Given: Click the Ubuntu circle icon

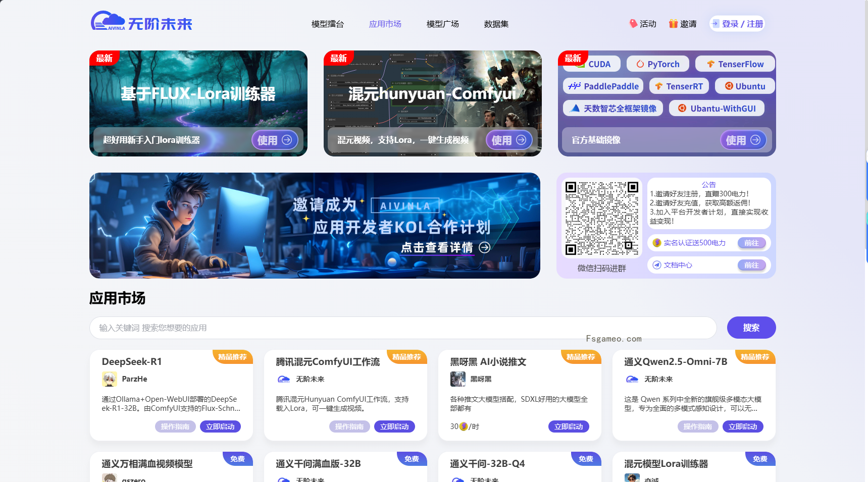Looking at the screenshot, I should [x=729, y=86].
